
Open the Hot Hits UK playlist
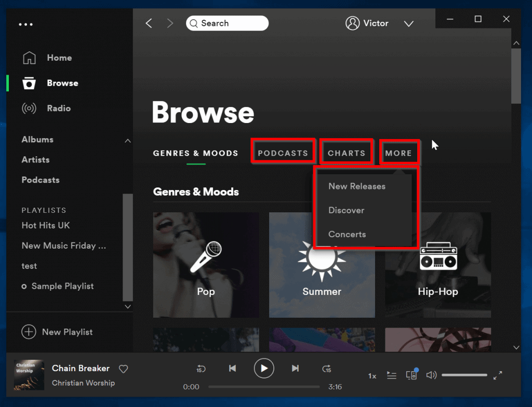(46, 225)
